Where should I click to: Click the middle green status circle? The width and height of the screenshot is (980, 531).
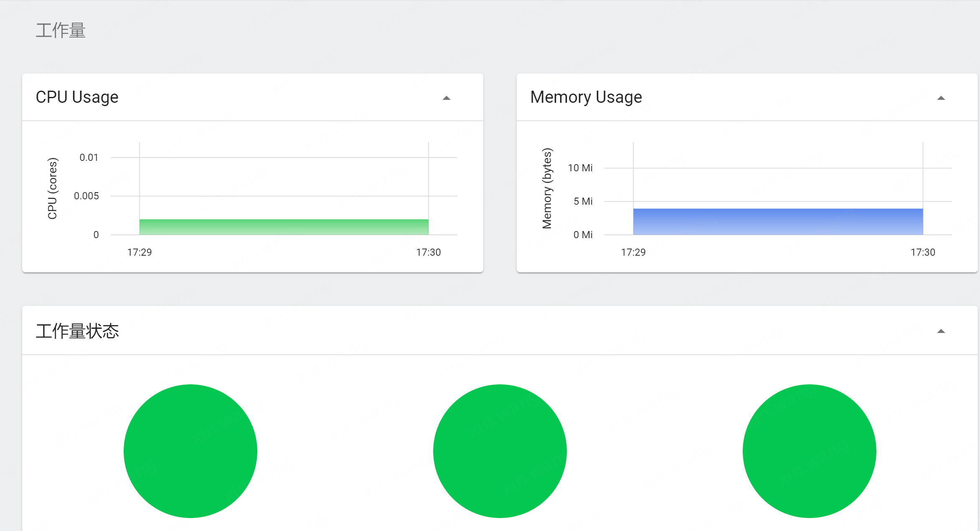(500, 451)
